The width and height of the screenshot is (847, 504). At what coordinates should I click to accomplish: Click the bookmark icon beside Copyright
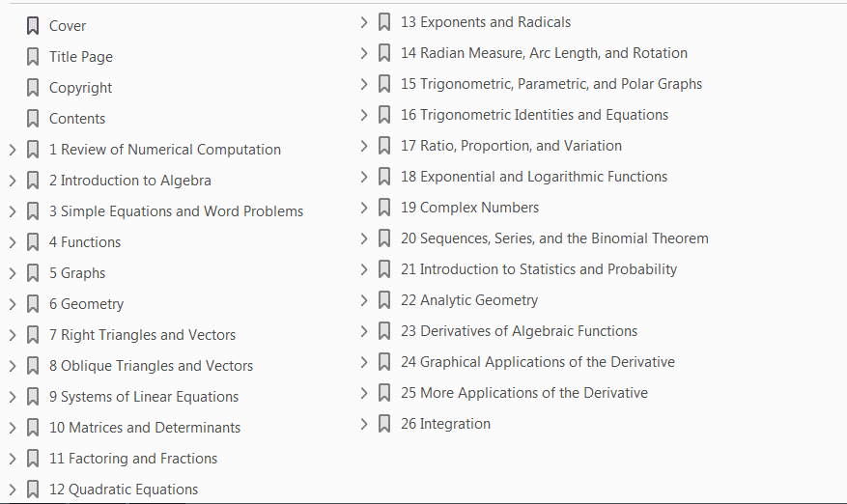click(33, 87)
